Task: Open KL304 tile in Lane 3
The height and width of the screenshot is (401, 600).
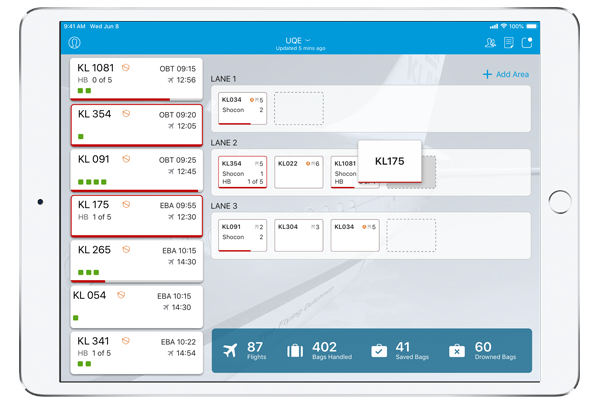Action: pos(298,235)
